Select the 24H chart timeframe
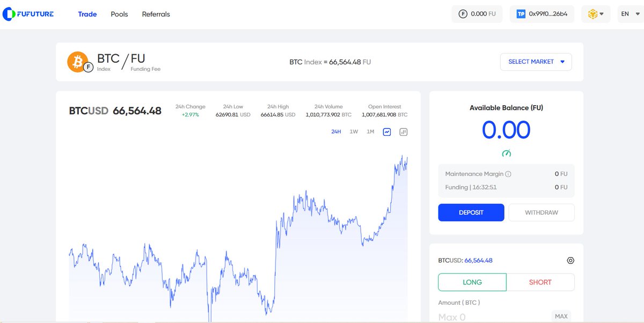644x323 pixels. pos(336,131)
